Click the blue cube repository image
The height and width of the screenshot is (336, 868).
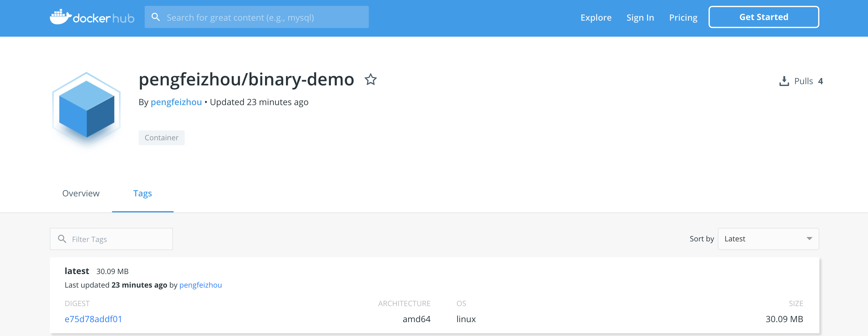[86, 109]
